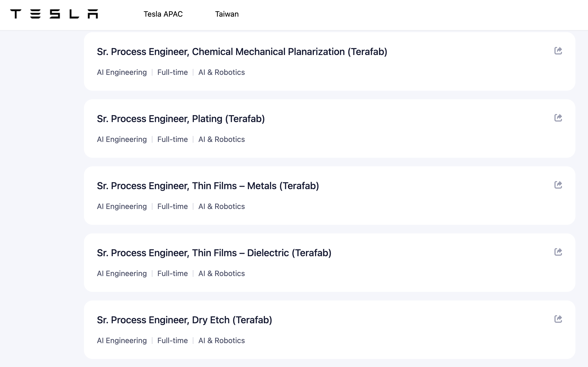Click the Tesla logo
This screenshot has width=588, height=367.
(54, 14)
